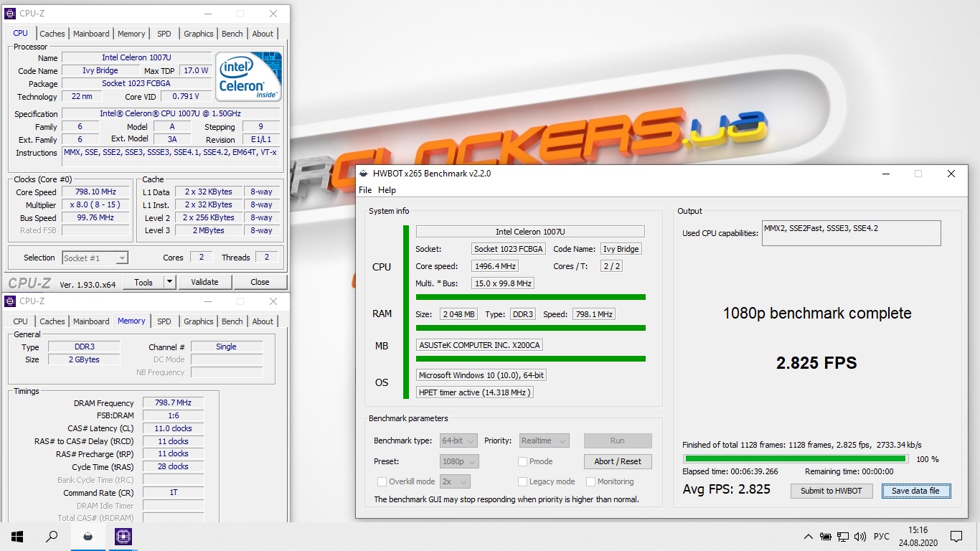The height and width of the screenshot is (551, 980).
Task: Click the Multiplier x 8.0 (8 - 15) field
Action: click(95, 205)
